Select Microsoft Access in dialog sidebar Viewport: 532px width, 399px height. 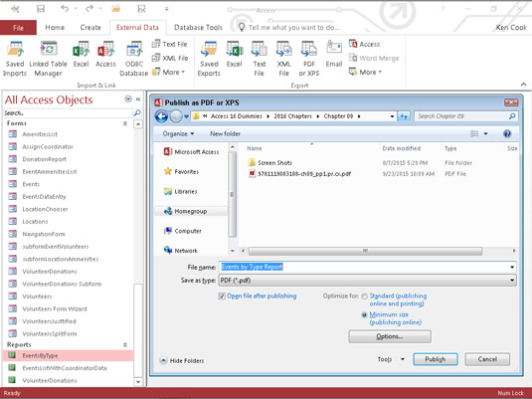point(191,152)
